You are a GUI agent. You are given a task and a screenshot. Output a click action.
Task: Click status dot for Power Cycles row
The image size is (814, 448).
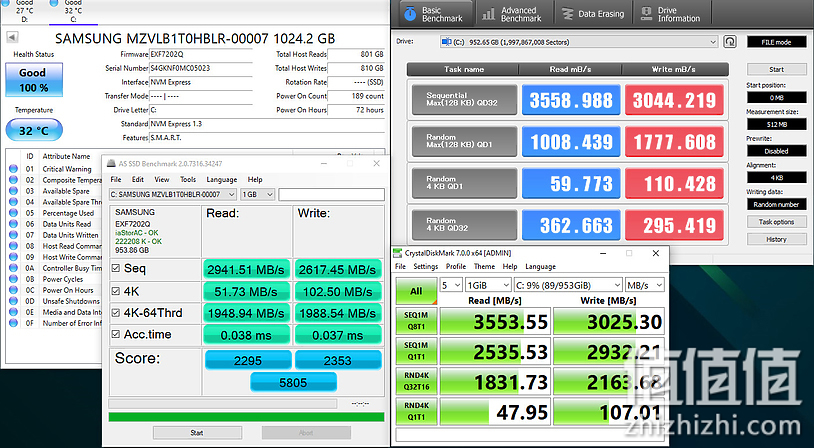click(13, 279)
